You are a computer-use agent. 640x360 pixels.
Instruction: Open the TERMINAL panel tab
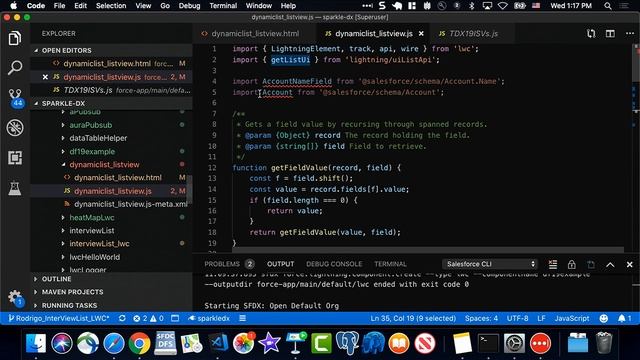(x=390, y=264)
